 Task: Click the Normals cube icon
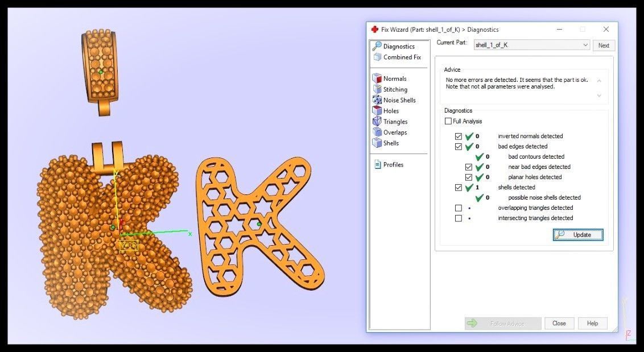click(377, 78)
